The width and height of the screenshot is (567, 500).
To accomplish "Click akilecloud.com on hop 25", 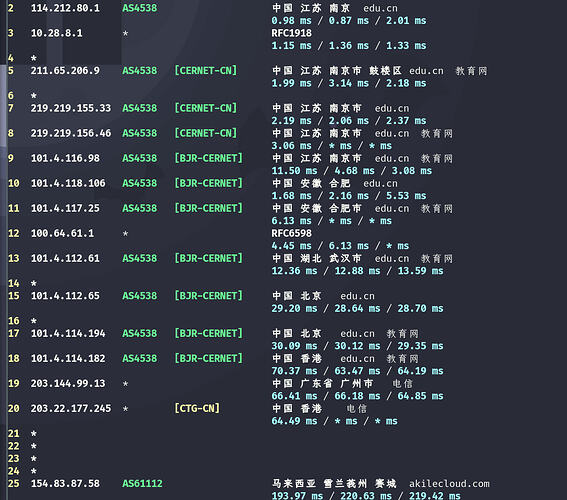I will [x=449, y=484].
